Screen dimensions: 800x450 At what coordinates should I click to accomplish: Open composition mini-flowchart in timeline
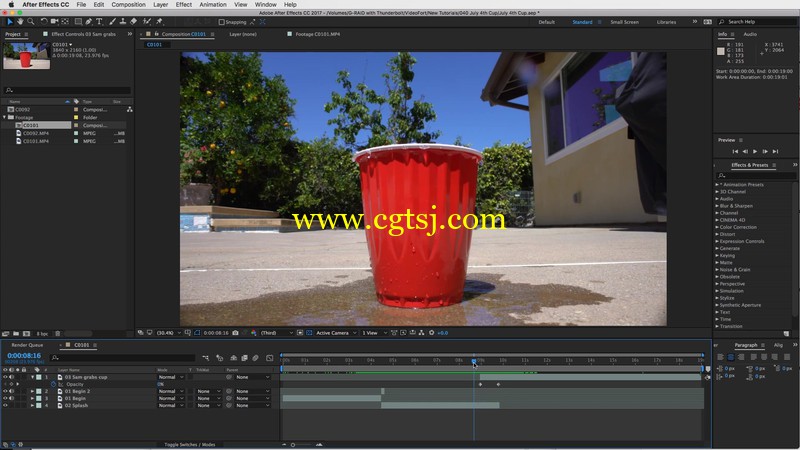[206, 358]
